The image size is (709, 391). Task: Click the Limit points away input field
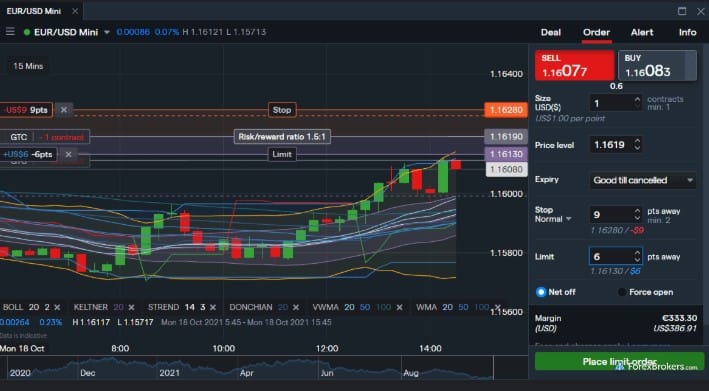(x=611, y=257)
